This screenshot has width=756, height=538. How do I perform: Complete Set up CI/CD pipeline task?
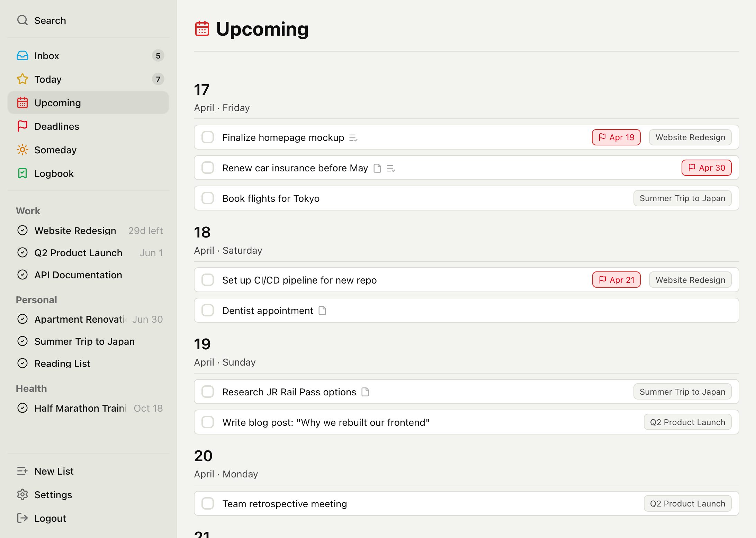pos(208,280)
